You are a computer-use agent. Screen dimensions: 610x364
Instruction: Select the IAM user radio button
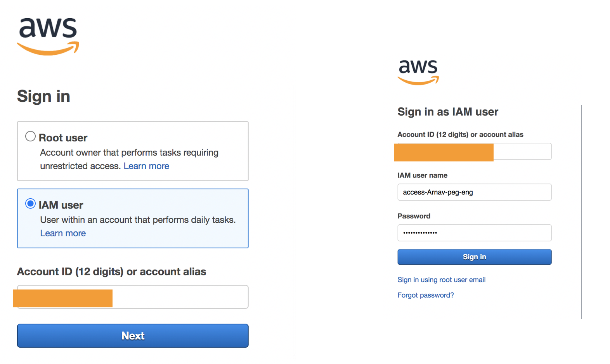click(30, 203)
